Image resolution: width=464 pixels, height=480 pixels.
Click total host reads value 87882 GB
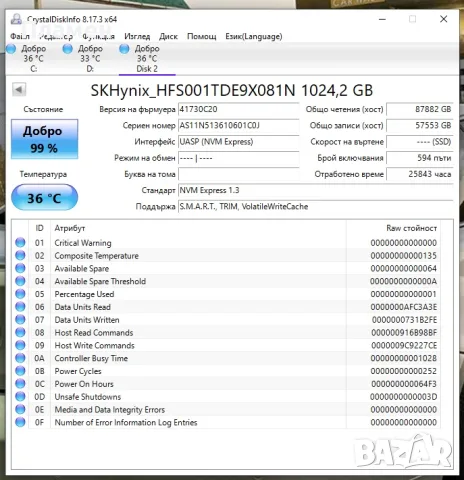(x=420, y=109)
